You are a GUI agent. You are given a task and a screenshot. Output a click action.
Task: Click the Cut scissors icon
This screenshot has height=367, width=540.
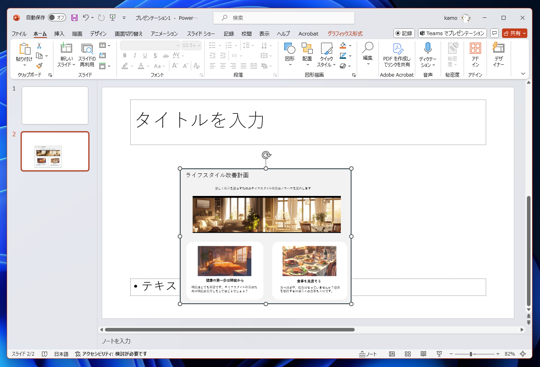[39, 45]
